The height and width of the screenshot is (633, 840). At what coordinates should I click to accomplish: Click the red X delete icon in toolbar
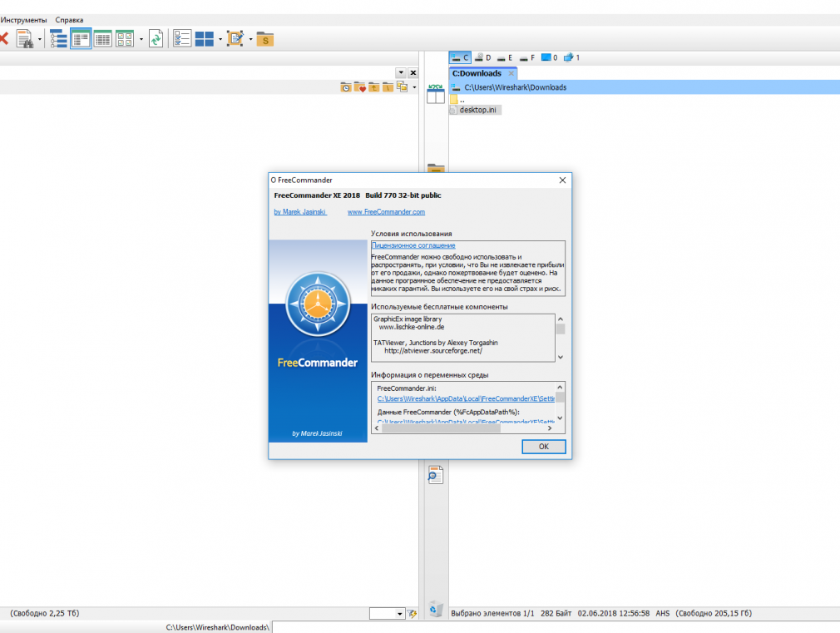3,38
